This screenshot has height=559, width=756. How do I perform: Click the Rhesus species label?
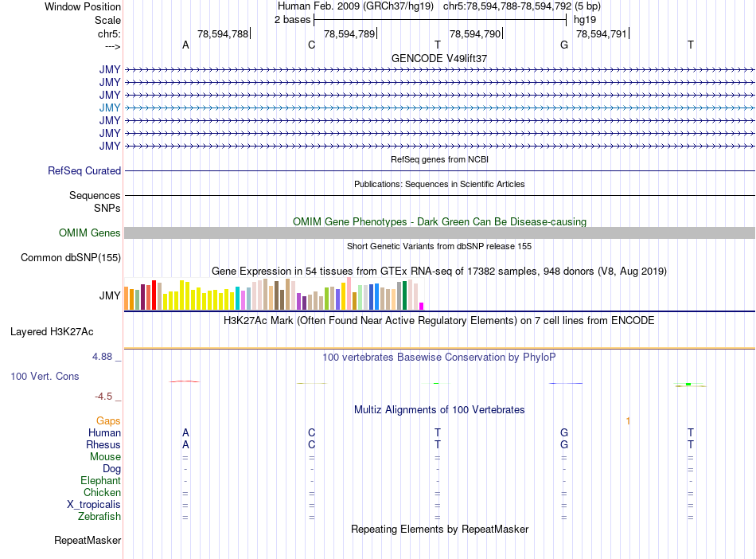(103, 444)
